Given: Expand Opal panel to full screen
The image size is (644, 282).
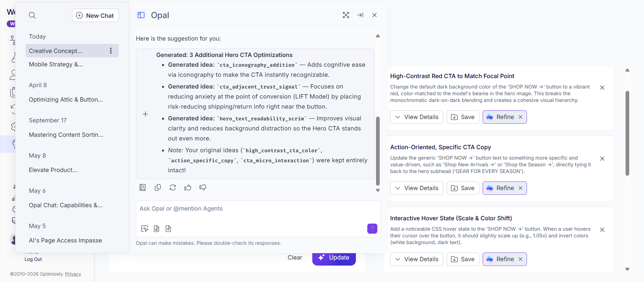Looking at the screenshot, I should click(346, 15).
